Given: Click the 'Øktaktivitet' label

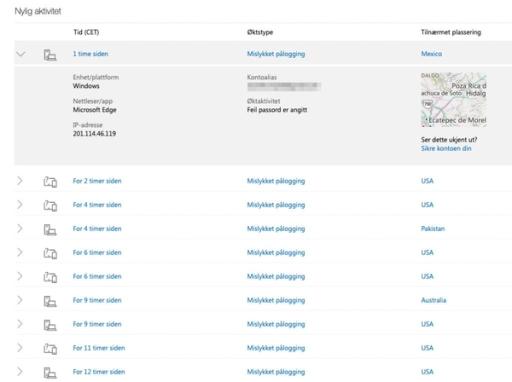Looking at the screenshot, I should click(263, 101).
